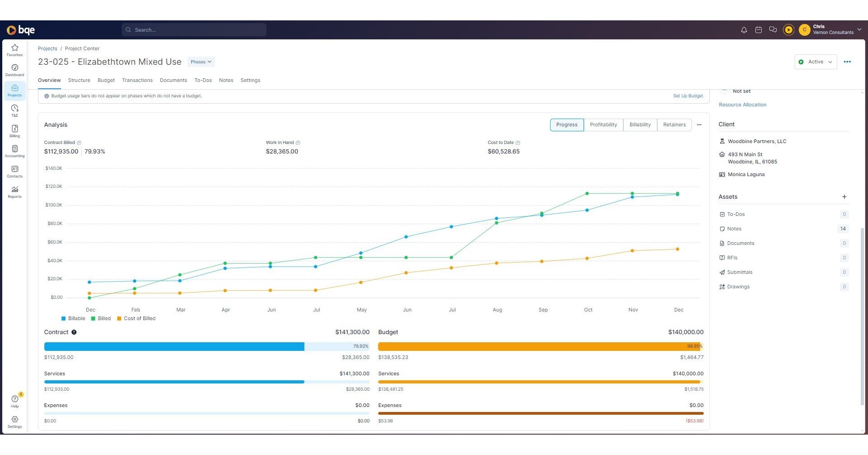Switch to the Transactions tab
This screenshot has height=455, width=868.
point(138,80)
